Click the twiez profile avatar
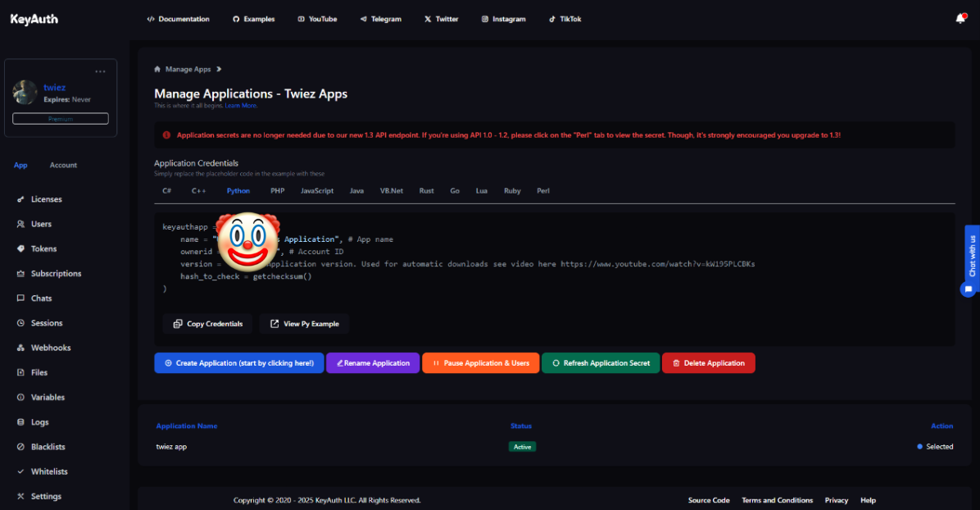Screen dimensions: 980x510 (25, 92)
